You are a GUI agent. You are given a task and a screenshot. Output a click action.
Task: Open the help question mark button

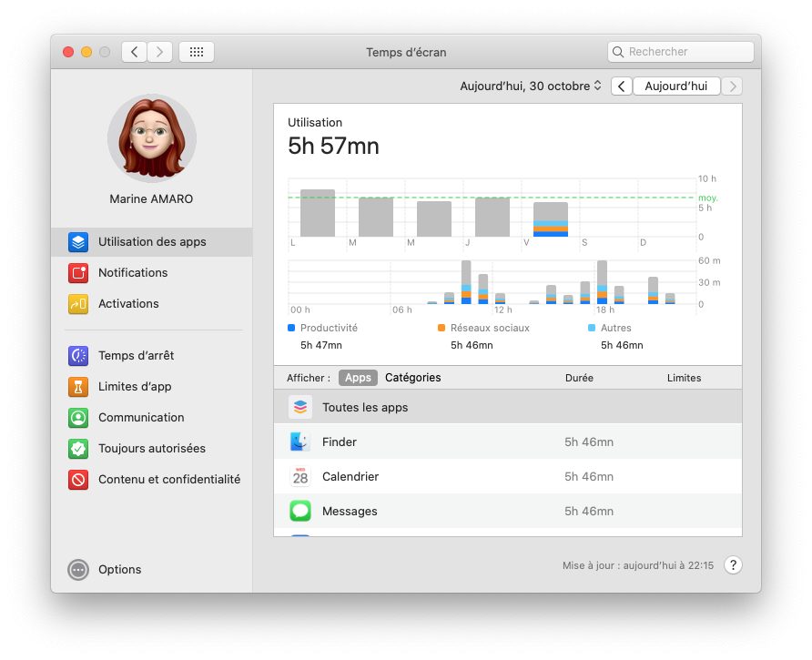(733, 565)
